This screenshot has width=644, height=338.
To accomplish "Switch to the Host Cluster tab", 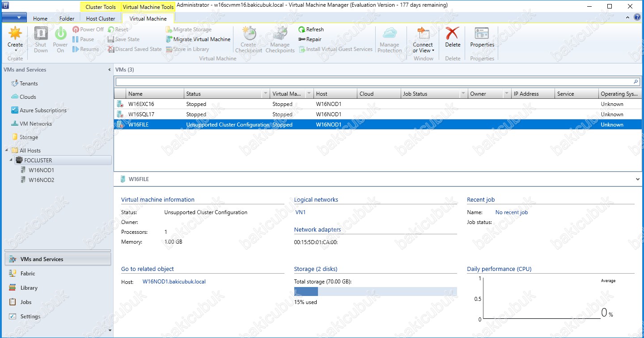I will [x=101, y=19].
